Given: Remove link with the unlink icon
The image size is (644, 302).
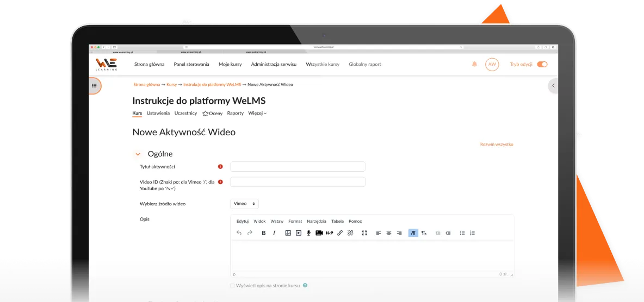Looking at the screenshot, I should (x=350, y=233).
